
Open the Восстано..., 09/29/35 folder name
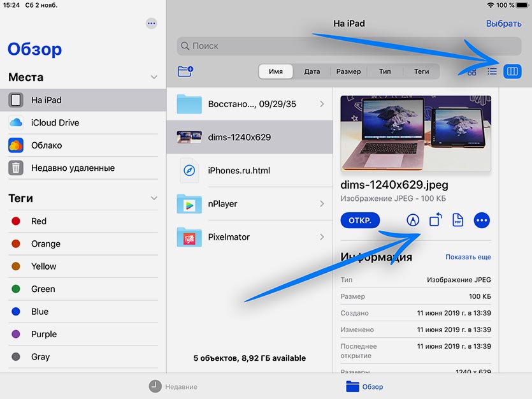[x=252, y=104]
